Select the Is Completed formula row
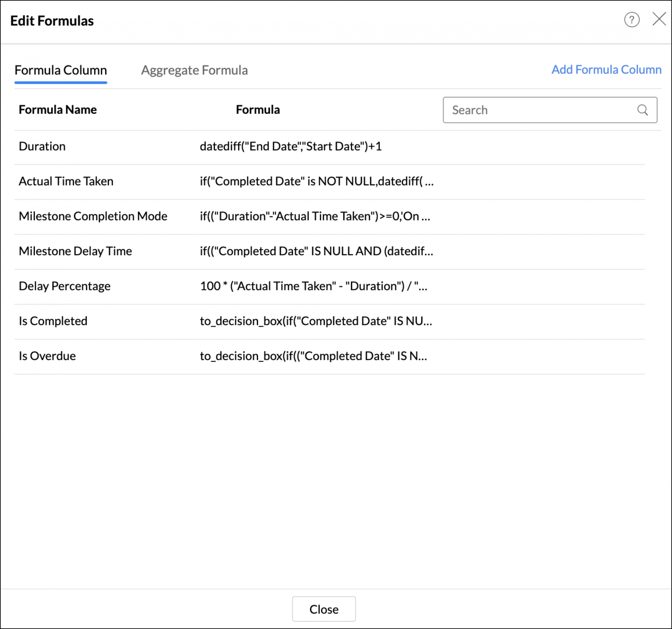The height and width of the screenshot is (629, 672). [53, 321]
